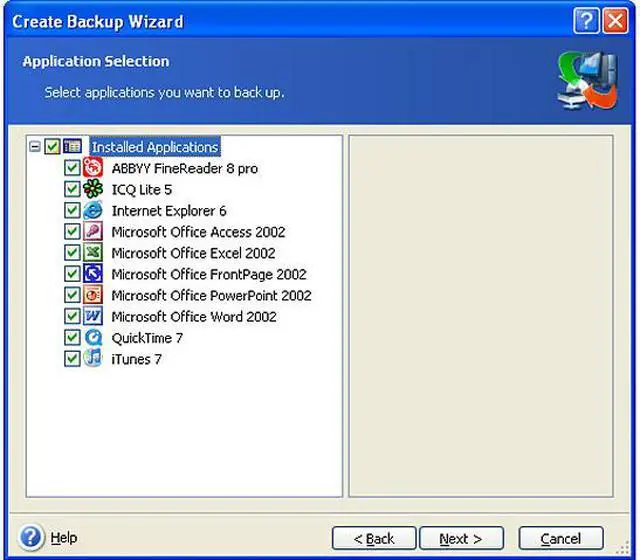Click the Microsoft Office Word 2002 icon
This screenshot has height=560, width=640.
pos(93,316)
